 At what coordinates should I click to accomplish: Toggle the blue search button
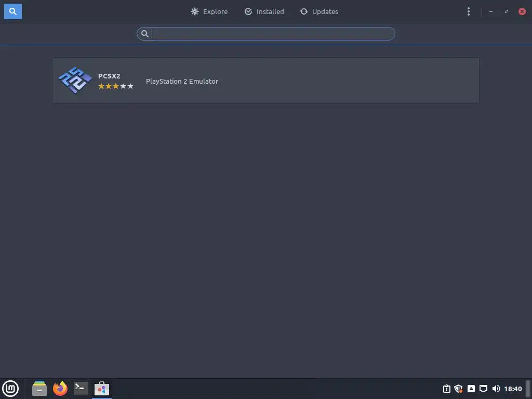point(13,11)
